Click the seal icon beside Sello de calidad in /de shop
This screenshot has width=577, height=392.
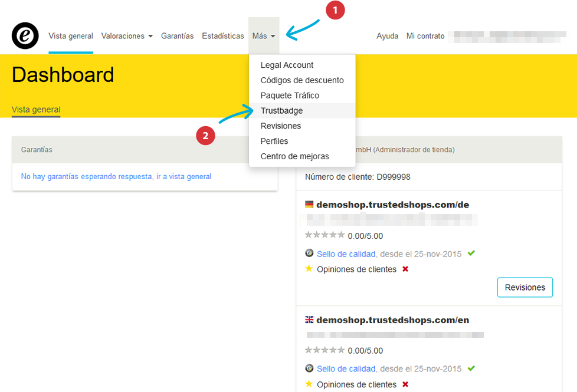[x=309, y=253]
